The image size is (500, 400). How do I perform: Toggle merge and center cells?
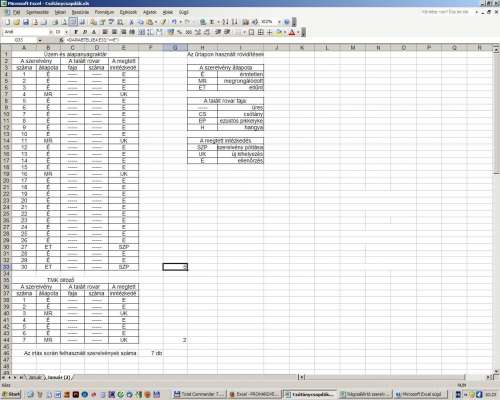point(132,32)
